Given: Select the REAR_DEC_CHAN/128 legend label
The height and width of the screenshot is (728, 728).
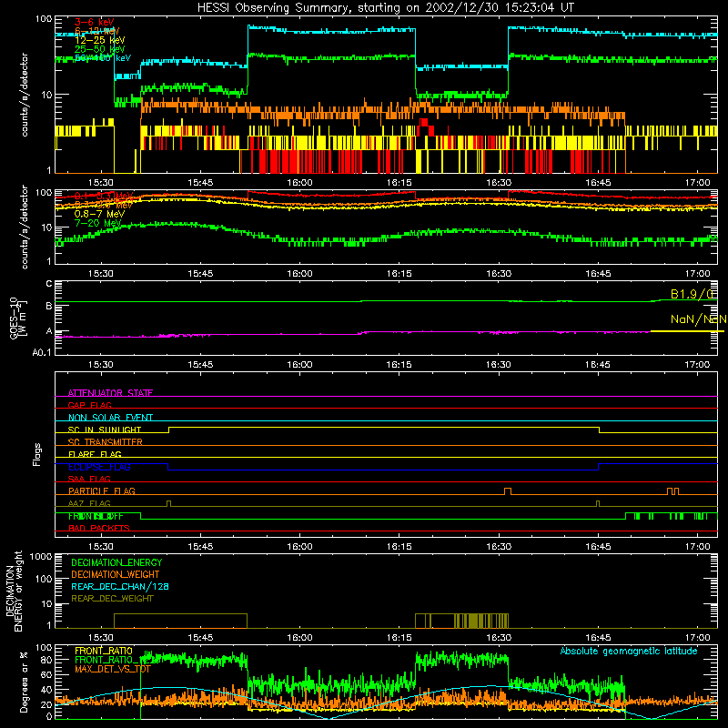Looking at the screenshot, I should pos(120,586).
